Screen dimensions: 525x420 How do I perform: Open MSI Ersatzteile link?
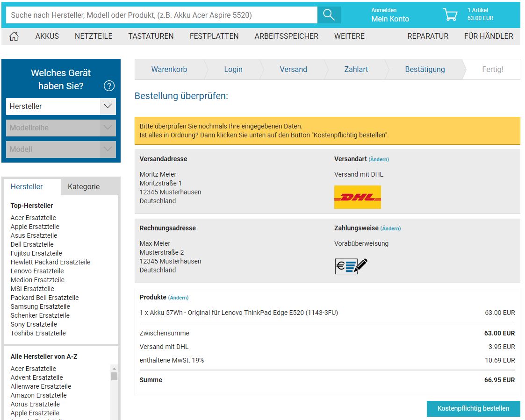(x=32, y=289)
